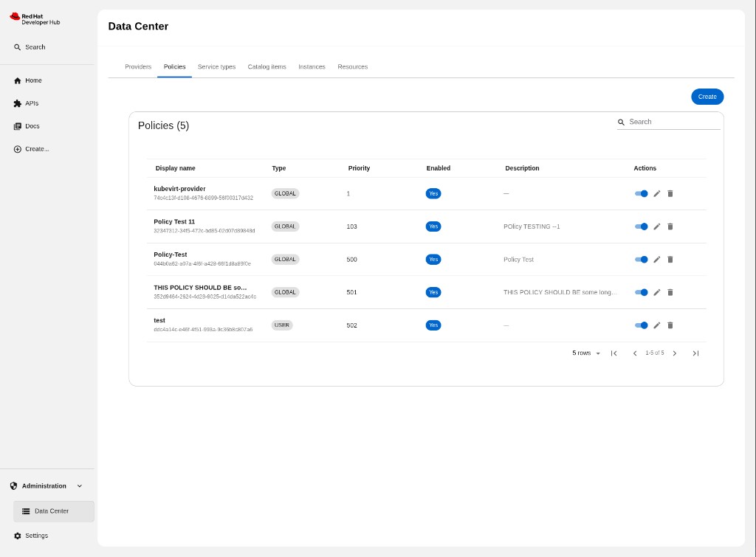Viewport: 756px width, 557px height.
Task: Click the Yes badge in test row
Action: [433, 325]
